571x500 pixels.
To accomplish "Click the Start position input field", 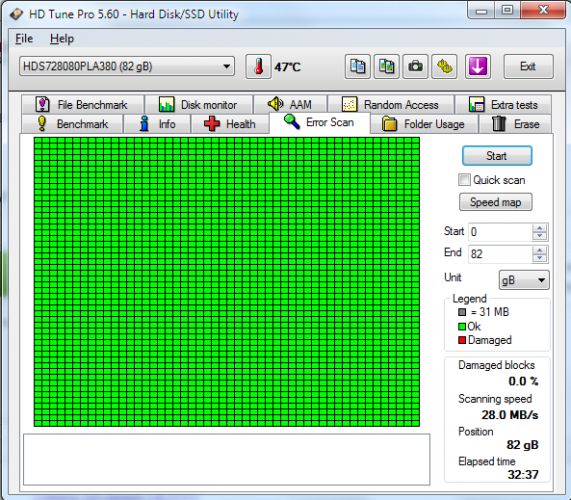I will pyautogui.click(x=500, y=232).
